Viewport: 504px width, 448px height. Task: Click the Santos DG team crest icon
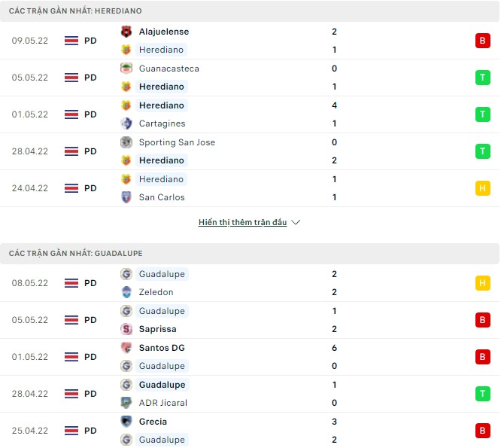pos(126,348)
